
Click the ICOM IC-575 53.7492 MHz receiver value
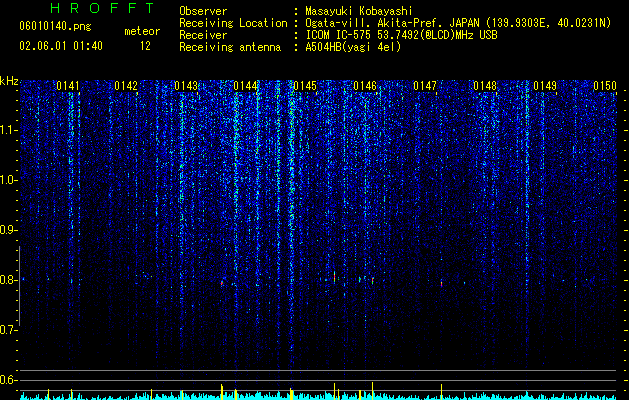(x=401, y=35)
